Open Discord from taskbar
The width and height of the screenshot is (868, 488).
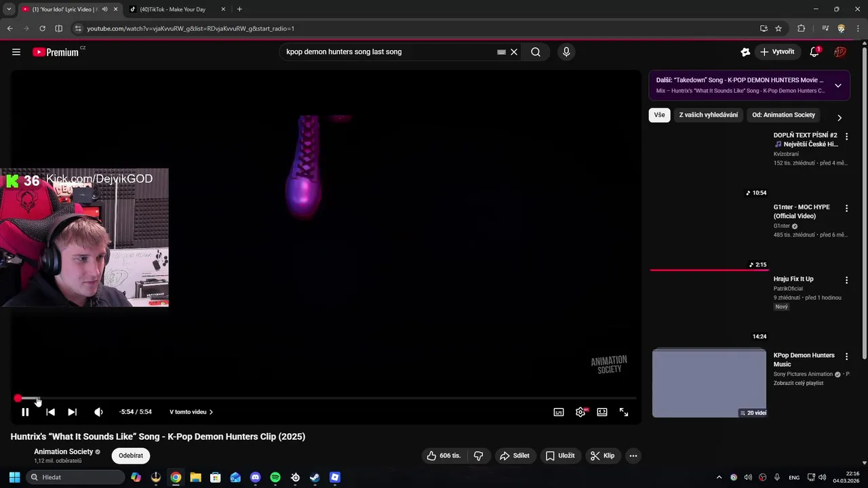255,478
